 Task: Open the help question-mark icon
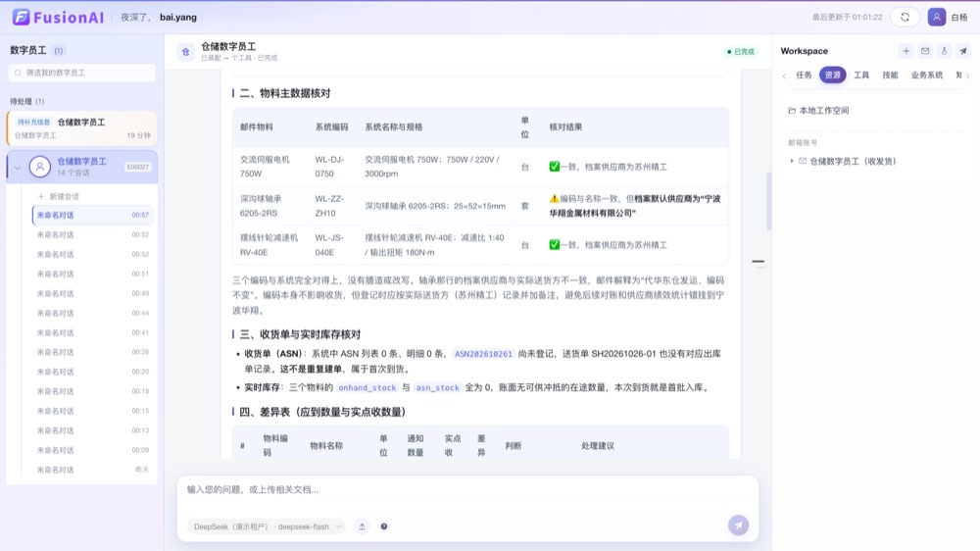click(x=384, y=526)
